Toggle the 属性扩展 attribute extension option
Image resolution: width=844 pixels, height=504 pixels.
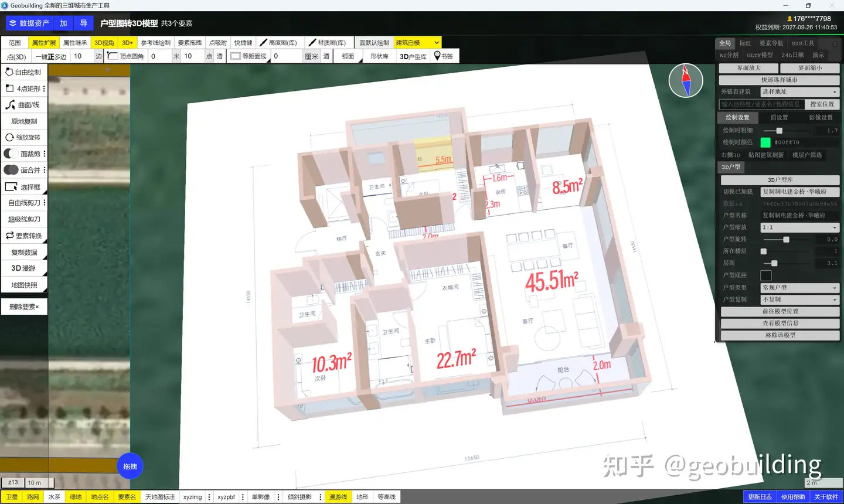(44, 43)
